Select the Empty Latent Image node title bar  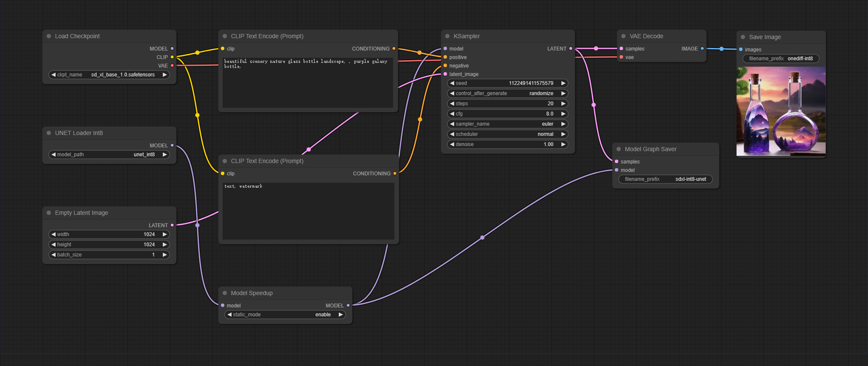[x=81, y=213]
